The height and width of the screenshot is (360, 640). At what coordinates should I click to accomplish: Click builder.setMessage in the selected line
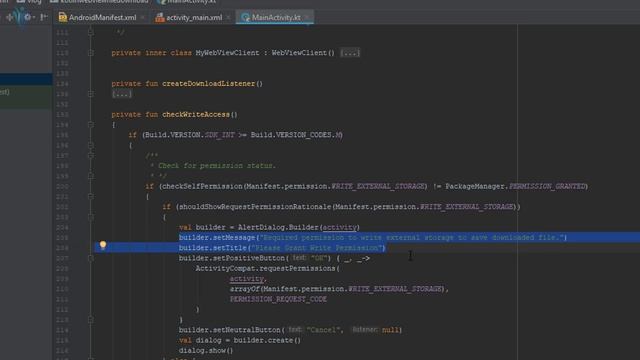point(217,238)
